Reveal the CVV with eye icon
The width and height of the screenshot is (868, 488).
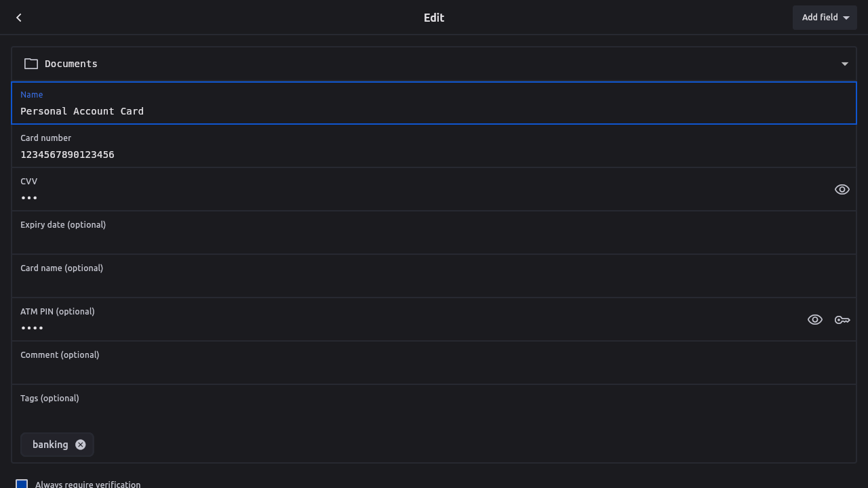point(842,190)
